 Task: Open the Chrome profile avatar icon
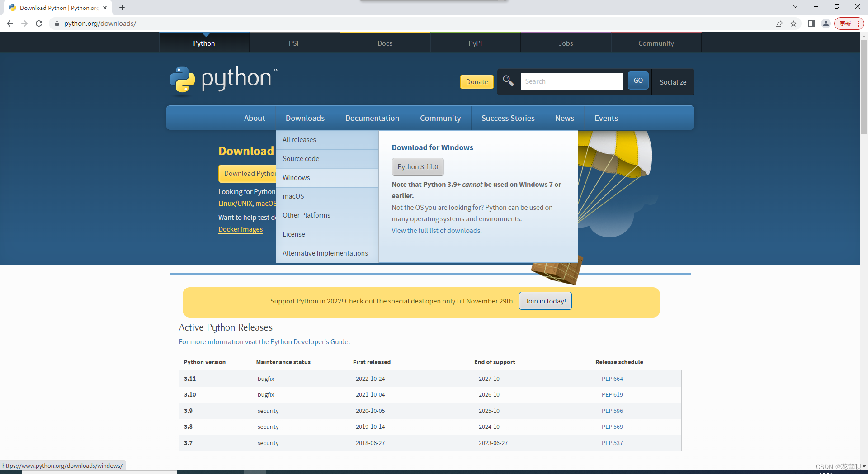point(826,24)
